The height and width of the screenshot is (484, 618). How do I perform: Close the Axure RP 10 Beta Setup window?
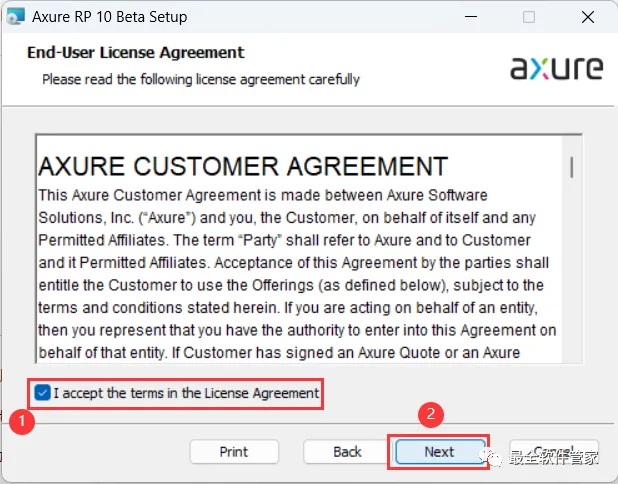588,17
